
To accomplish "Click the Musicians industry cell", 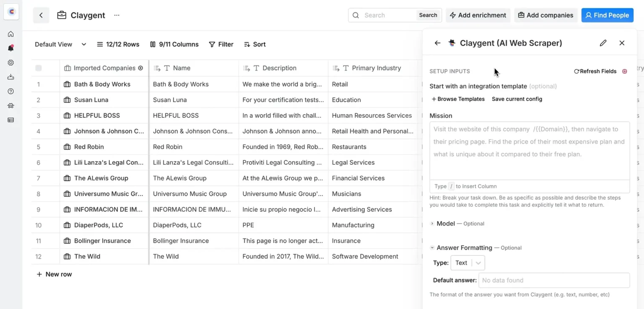I will point(373,194).
